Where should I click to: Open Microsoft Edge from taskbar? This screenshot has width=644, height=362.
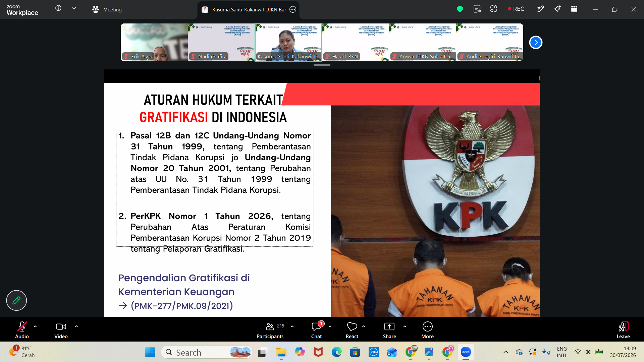[x=336, y=352]
